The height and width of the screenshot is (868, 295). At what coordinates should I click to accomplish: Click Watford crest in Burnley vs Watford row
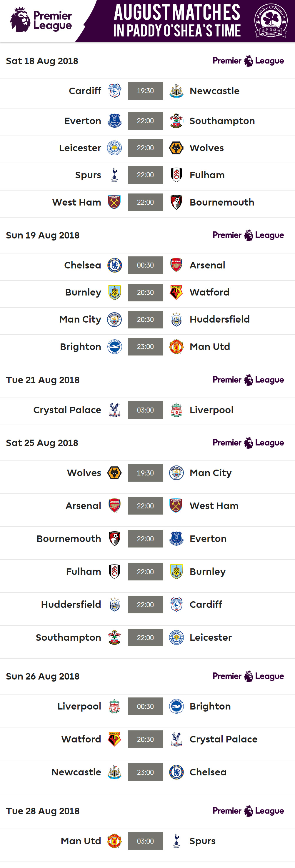click(176, 293)
